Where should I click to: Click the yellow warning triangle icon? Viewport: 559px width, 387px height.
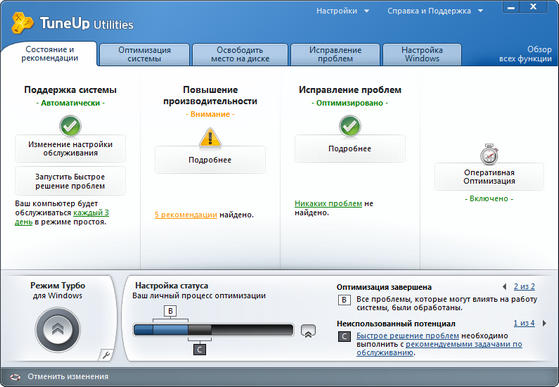coord(210,138)
